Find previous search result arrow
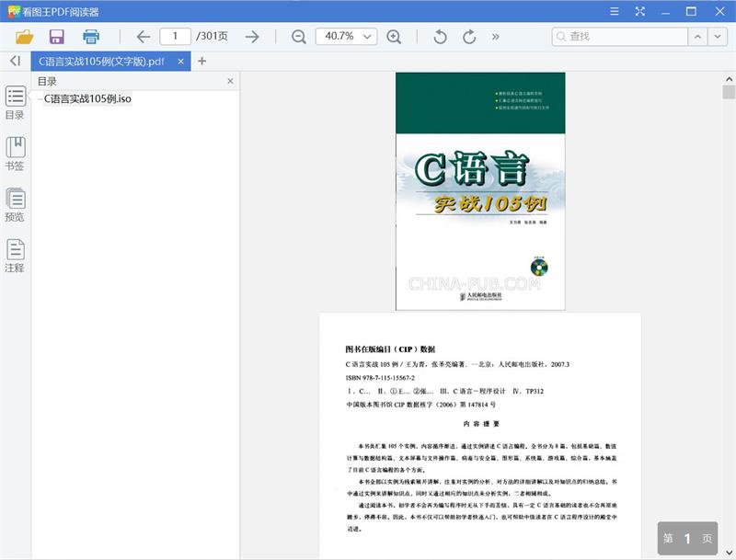This screenshot has height=560, width=736. pos(697,36)
